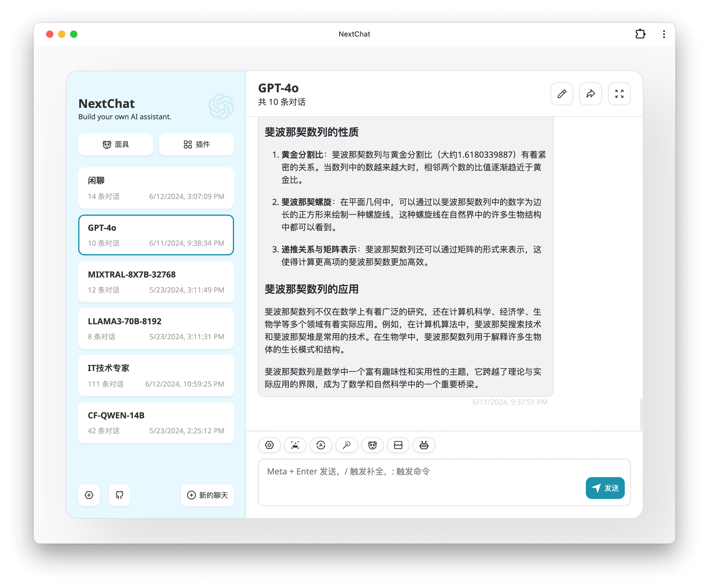Image resolution: width=709 pixels, height=588 pixels.
Task: Click the mask face icon in toolbar
Action: [372, 445]
